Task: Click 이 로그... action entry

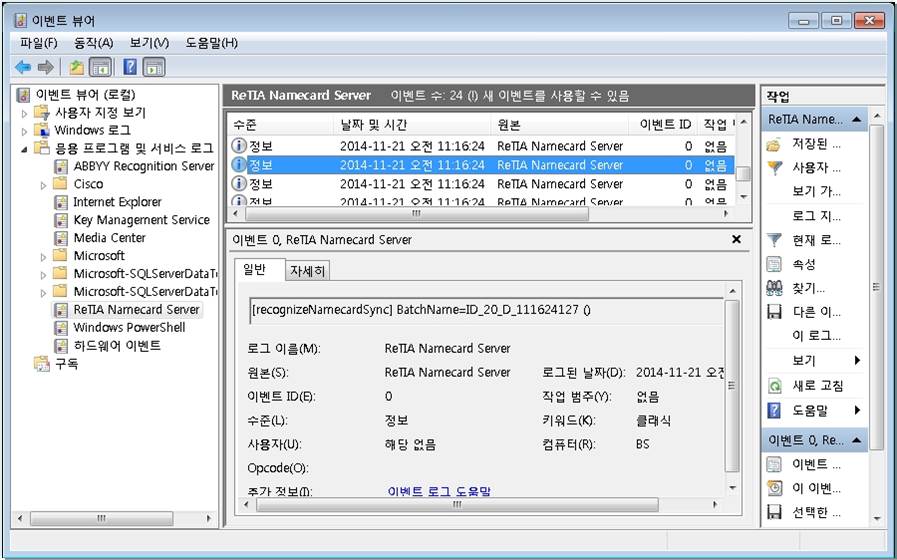Action: (816, 336)
